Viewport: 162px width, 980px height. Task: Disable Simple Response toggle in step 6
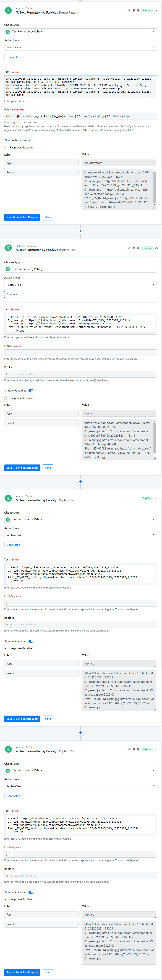[31, 892]
